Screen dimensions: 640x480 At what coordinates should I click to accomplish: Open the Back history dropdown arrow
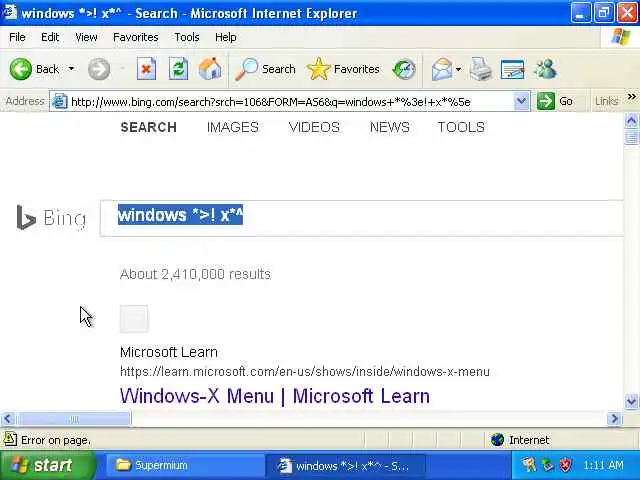[x=71, y=69]
